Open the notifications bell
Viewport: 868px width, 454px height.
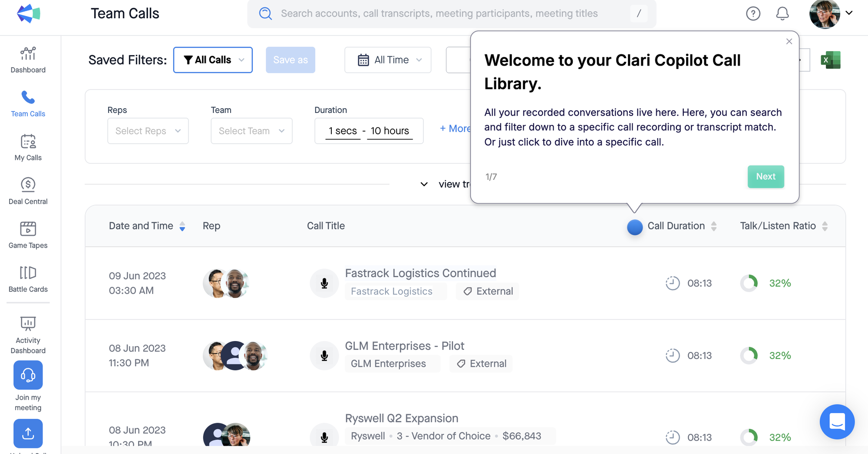[782, 13]
